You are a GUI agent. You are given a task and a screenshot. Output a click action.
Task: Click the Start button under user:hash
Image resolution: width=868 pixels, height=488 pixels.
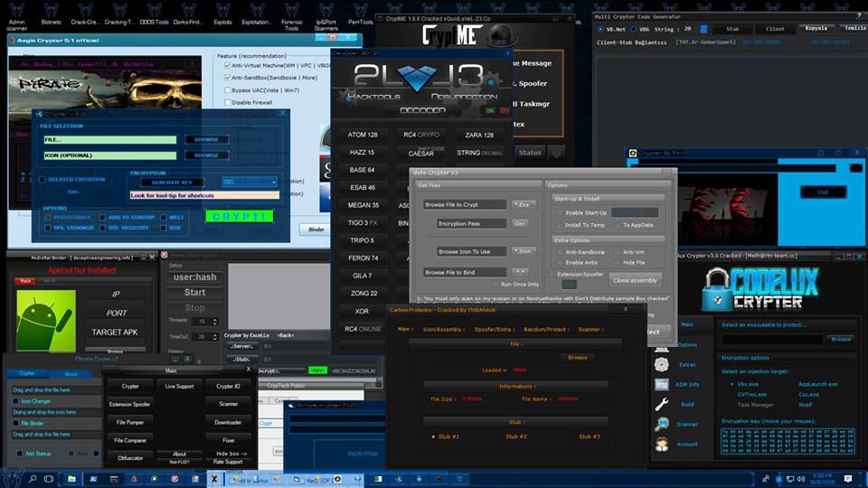(x=195, y=292)
